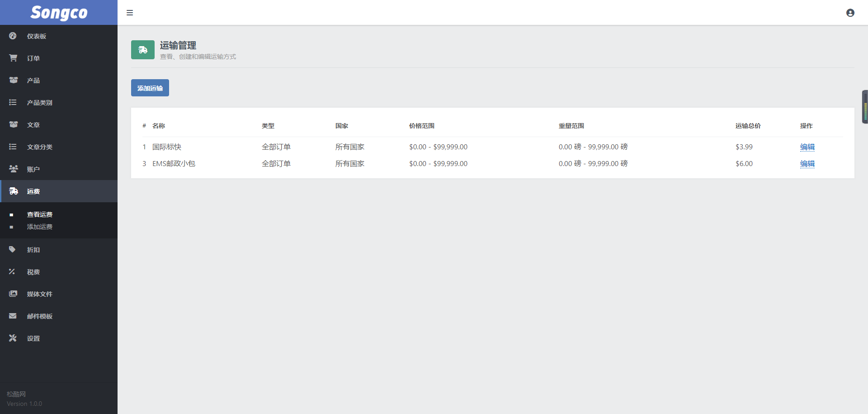
Task: Click the dark widget at the right edge
Action: click(x=865, y=107)
